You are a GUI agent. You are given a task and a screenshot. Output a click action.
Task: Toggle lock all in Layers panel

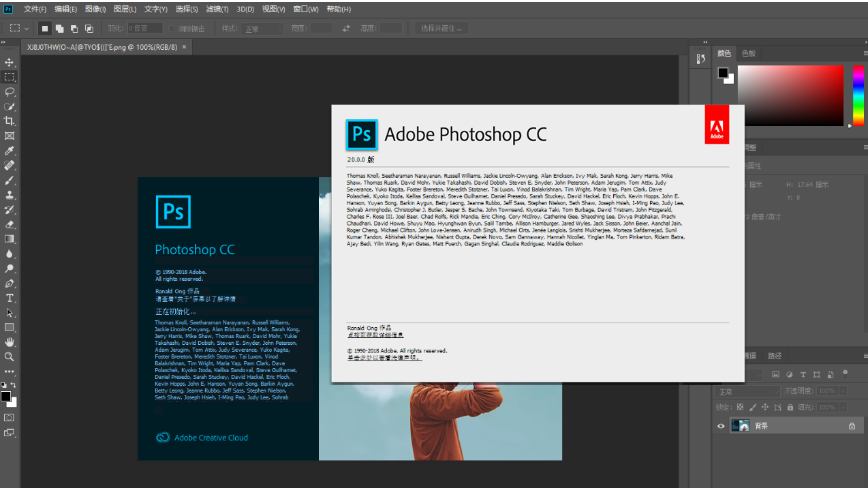[x=790, y=407]
